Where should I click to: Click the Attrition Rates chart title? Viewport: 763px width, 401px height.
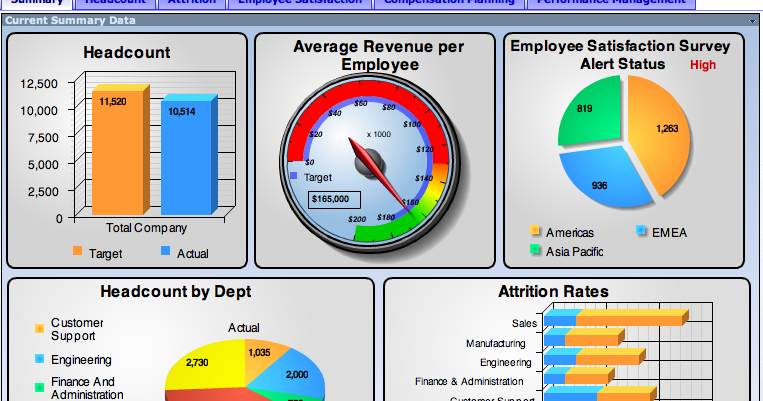point(553,292)
